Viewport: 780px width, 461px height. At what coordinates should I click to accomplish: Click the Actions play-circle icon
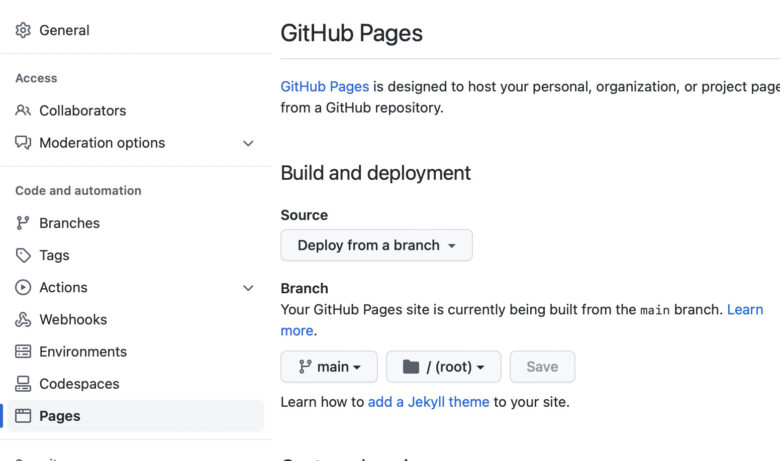tap(23, 287)
